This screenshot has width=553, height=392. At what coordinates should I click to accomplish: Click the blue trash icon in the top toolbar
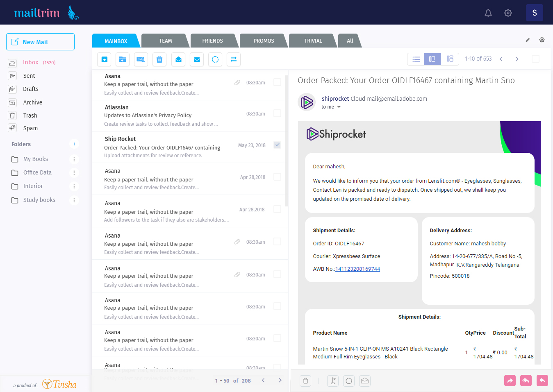pos(159,59)
